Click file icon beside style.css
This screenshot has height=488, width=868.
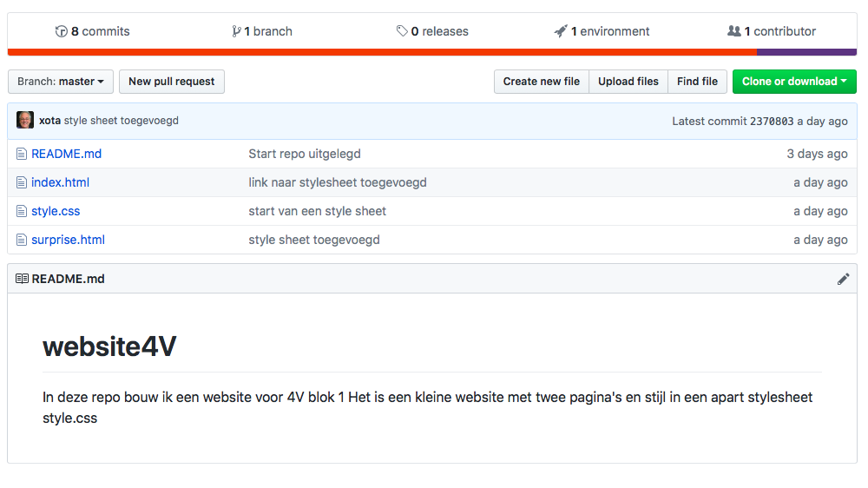pos(22,211)
